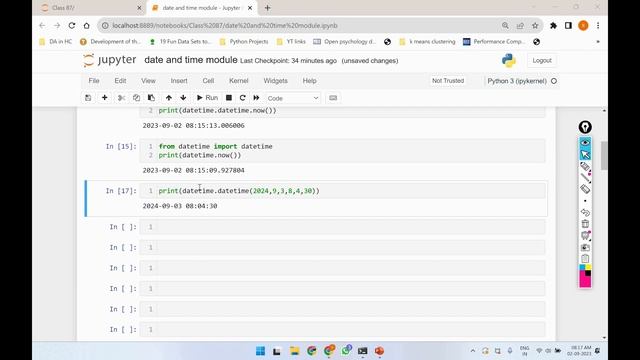
Task: Open DA in HC bookmark folder
Action: coord(56,42)
